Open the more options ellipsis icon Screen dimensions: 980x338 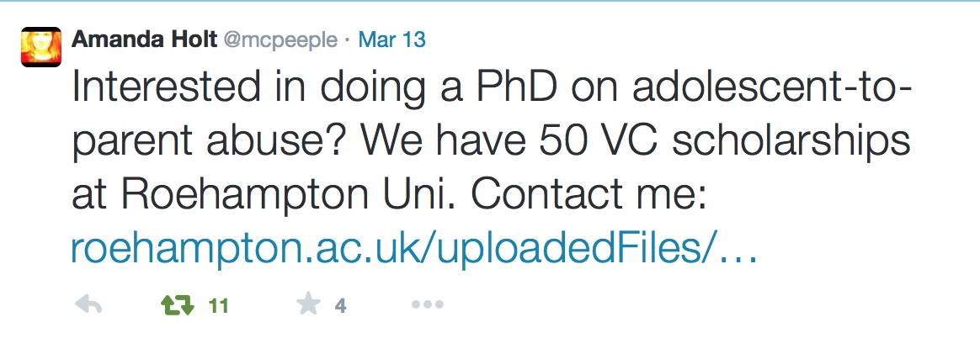pyautogui.click(x=427, y=306)
